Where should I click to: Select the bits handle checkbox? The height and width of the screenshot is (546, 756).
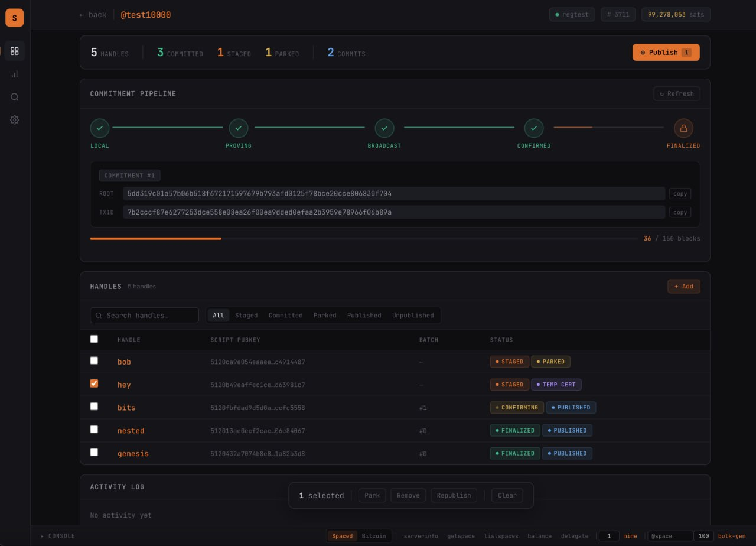[x=94, y=407]
